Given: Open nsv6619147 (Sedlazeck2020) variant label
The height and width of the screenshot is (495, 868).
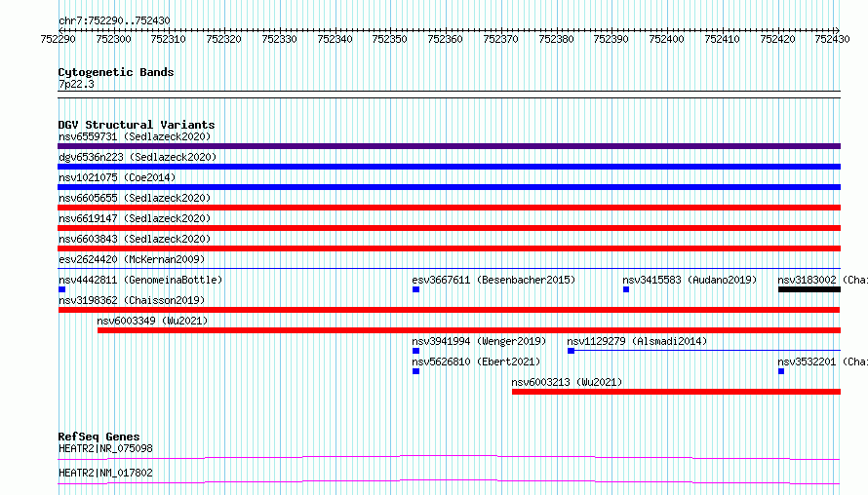Looking at the screenshot, I should coord(135,218).
